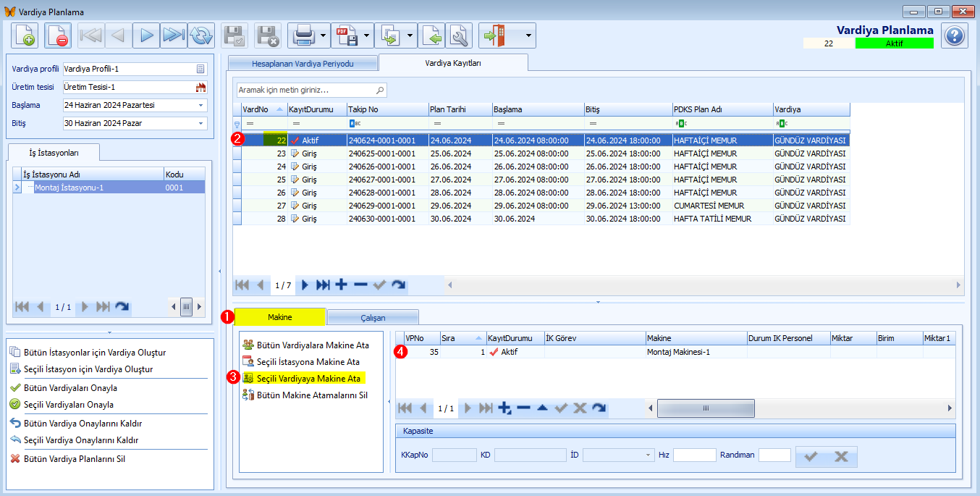Click Bütün Vardiyaları Onayla
The image size is (980, 496).
point(69,388)
